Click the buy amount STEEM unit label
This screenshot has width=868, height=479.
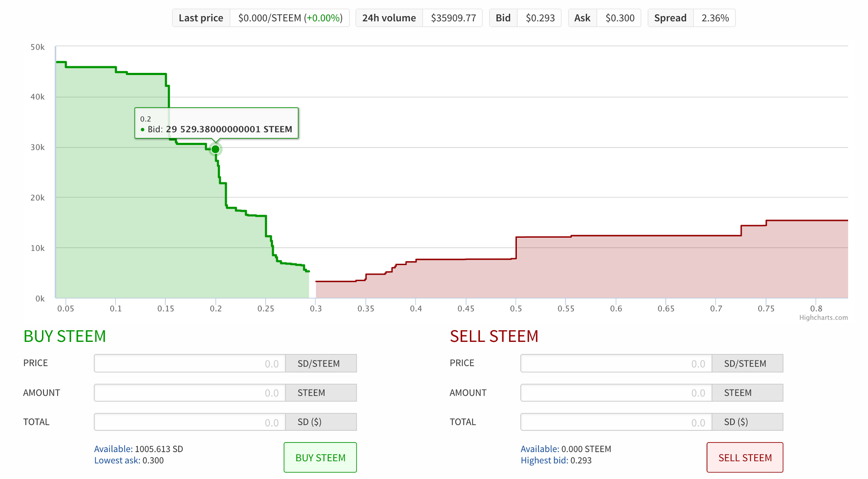click(321, 393)
